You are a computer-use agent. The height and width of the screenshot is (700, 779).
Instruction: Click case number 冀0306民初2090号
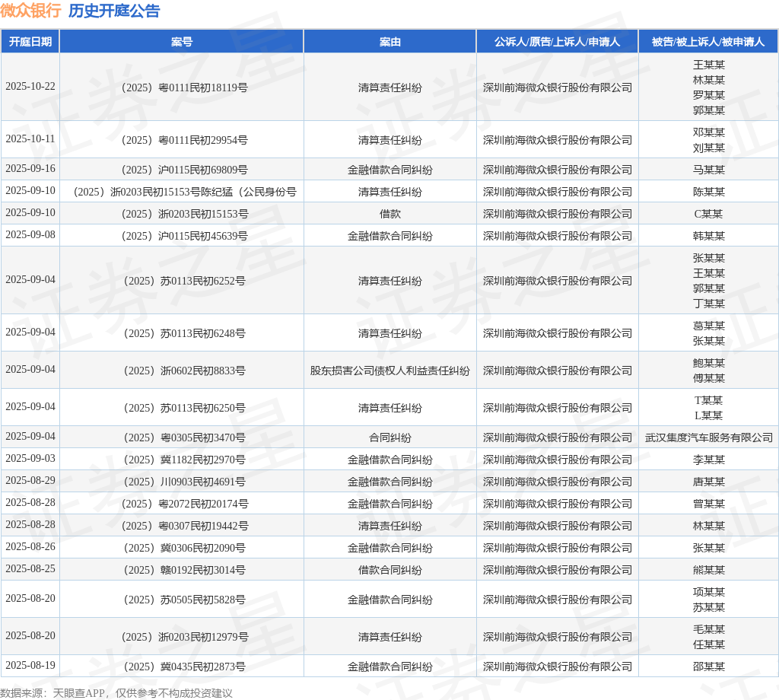coord(184,548)
